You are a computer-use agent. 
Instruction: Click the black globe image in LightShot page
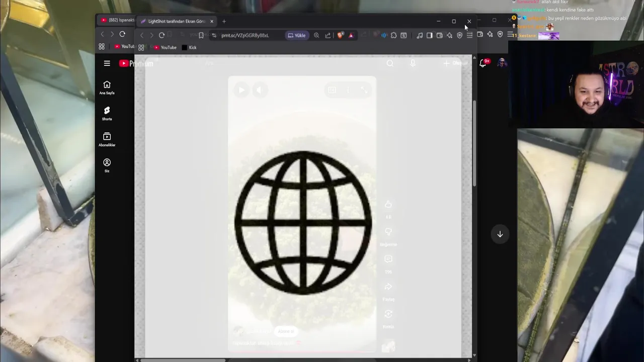tap(303, 222)
